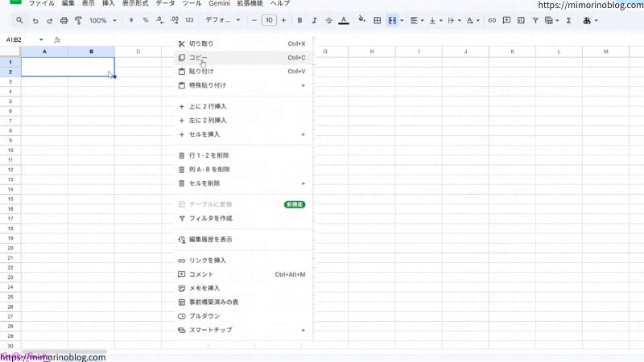Activate the paint format tool
Screen dimensions: 644x362
pyautogui.click(x=78, y=21)
